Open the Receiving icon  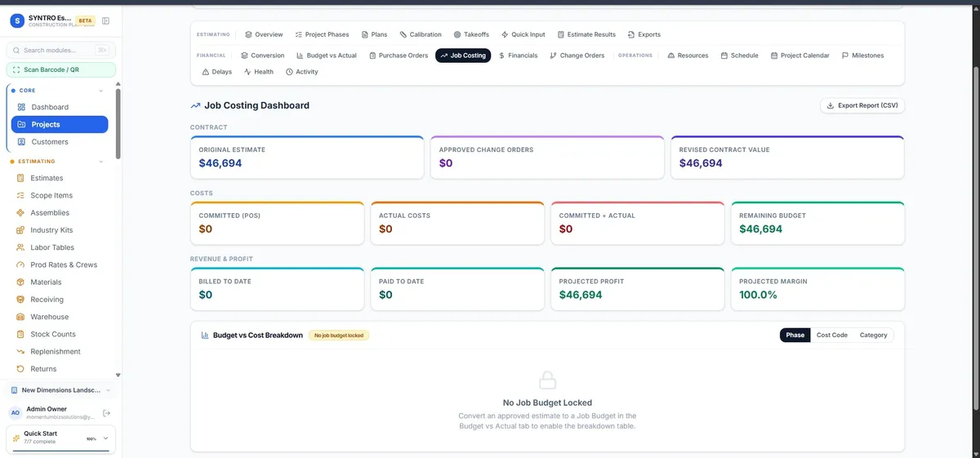point(21,300)
